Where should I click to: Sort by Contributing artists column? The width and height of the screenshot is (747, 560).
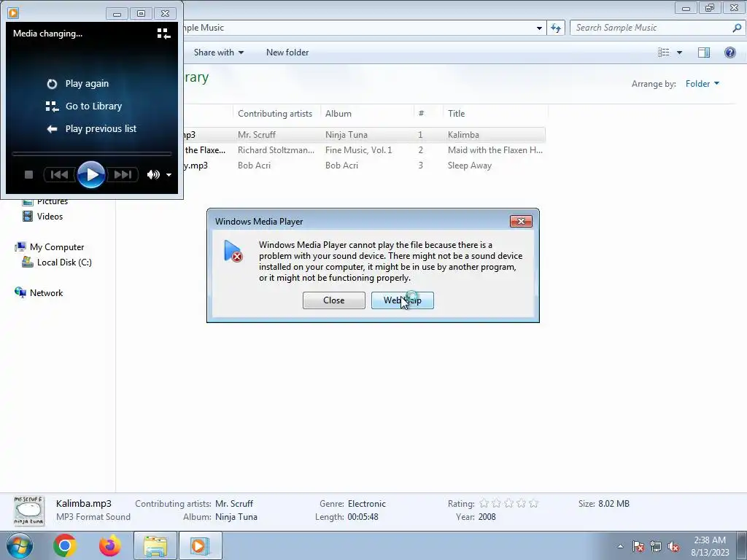[275, 113]
